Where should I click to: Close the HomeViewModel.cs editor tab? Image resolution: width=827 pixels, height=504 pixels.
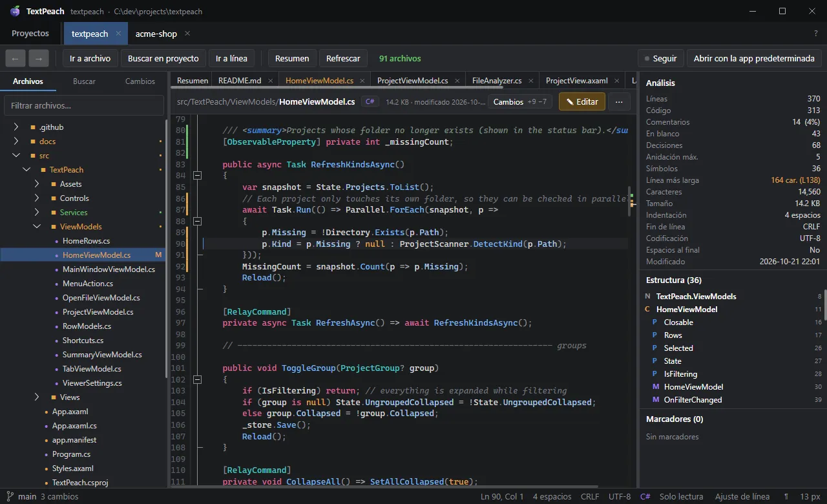[x=364, y=81]
